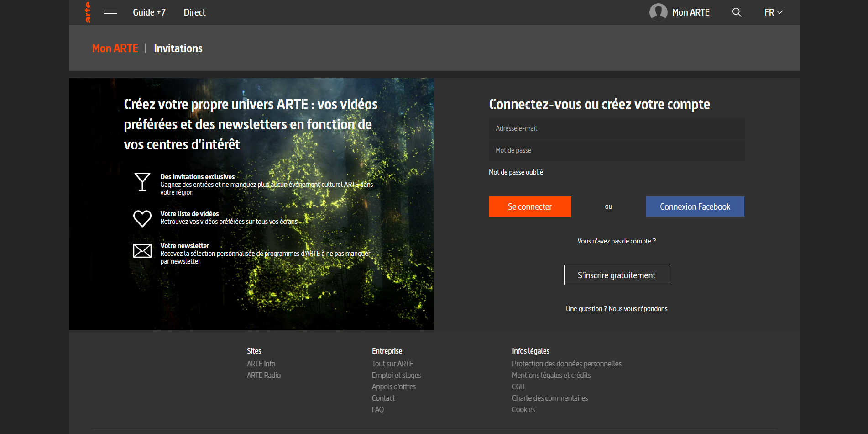Open the ARTE Radio footer link
The height and width of the screenshot is (434, 868).
264,375
